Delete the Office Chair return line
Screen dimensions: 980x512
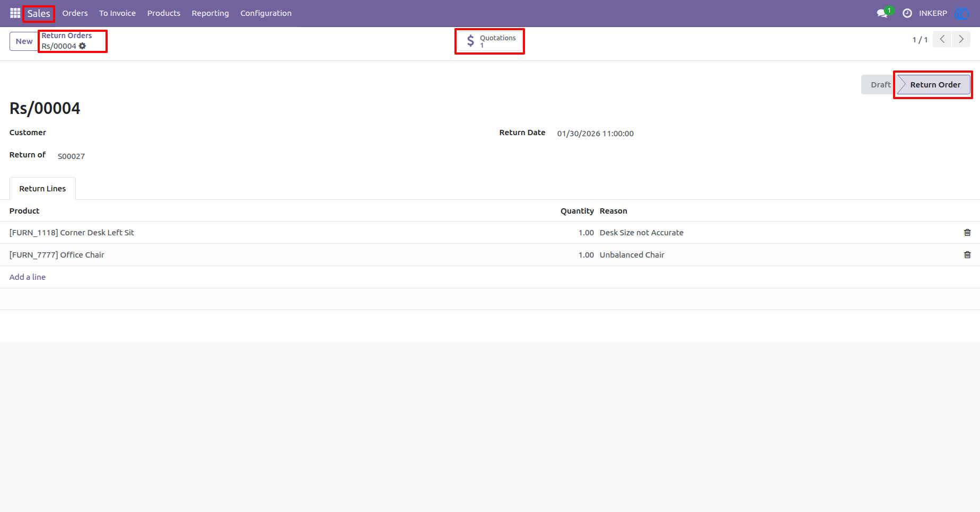click(967, 255)
